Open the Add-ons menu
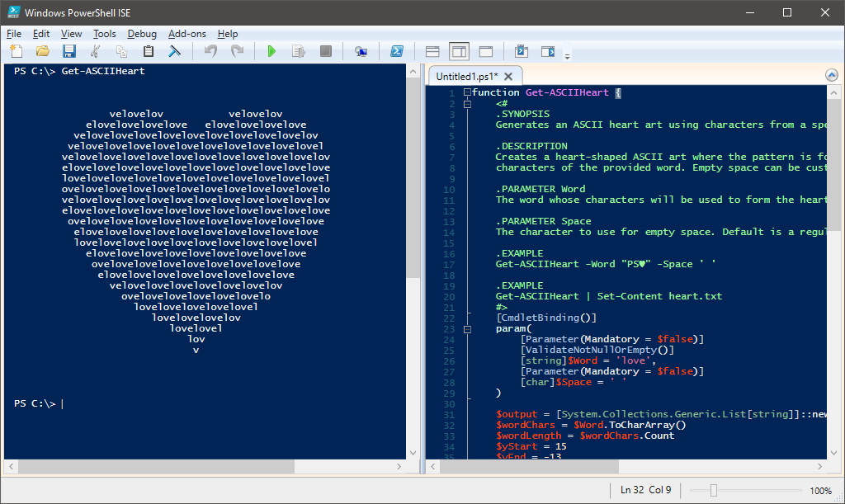The width and height of the screenshot is (845, 504). point(187,33)
